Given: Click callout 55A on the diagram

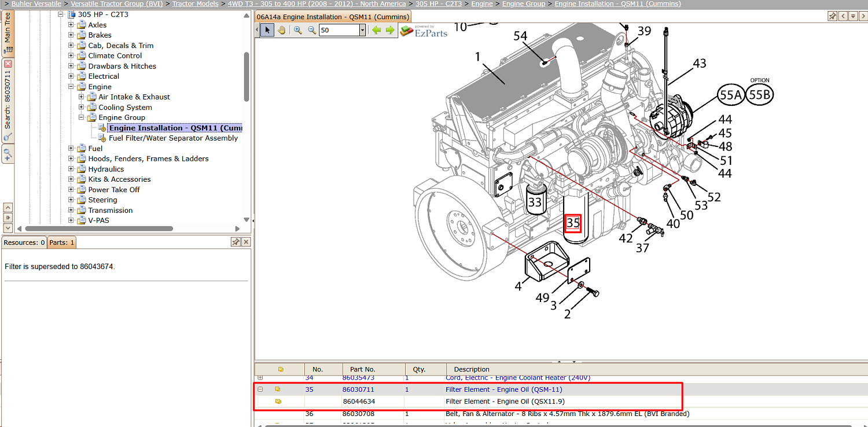Looking at the screenshot, I should (730, 95).
